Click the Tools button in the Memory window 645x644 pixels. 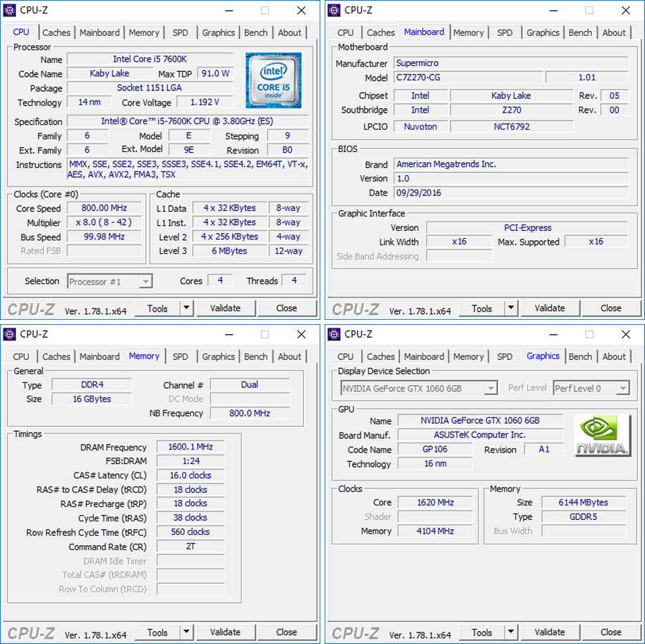point(158,633)
